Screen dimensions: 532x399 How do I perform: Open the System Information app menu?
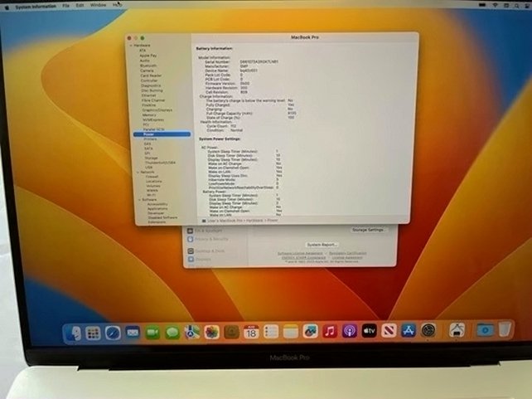[x=36, y=6]
